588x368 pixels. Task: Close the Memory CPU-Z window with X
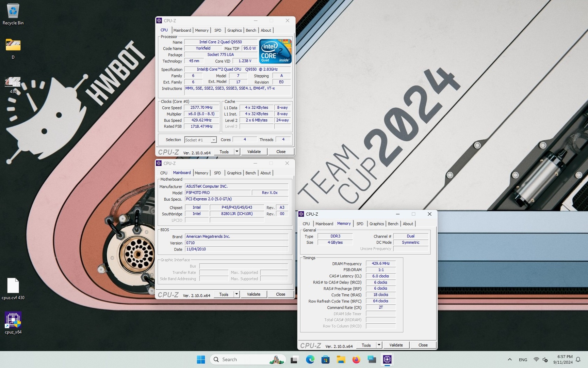pos(429,214)
